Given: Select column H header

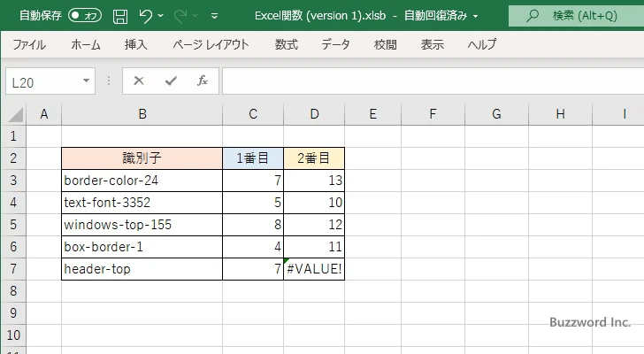Looking at the screenshot, I should point(560,114).
